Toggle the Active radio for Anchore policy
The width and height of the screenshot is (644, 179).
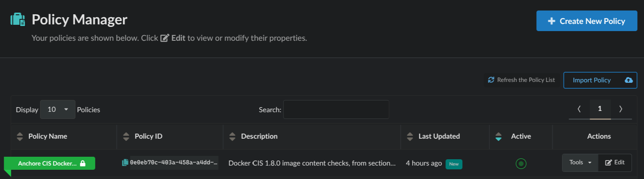tap(521, 163)
